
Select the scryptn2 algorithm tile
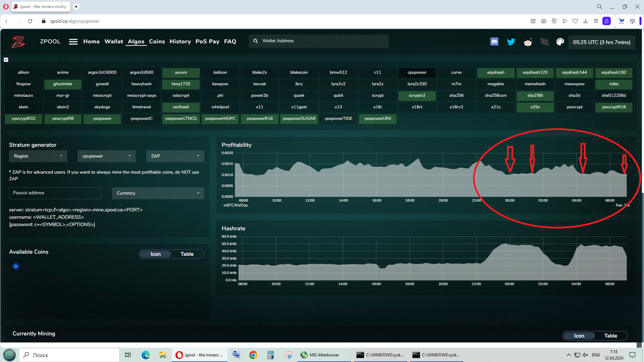pos(417,95)
